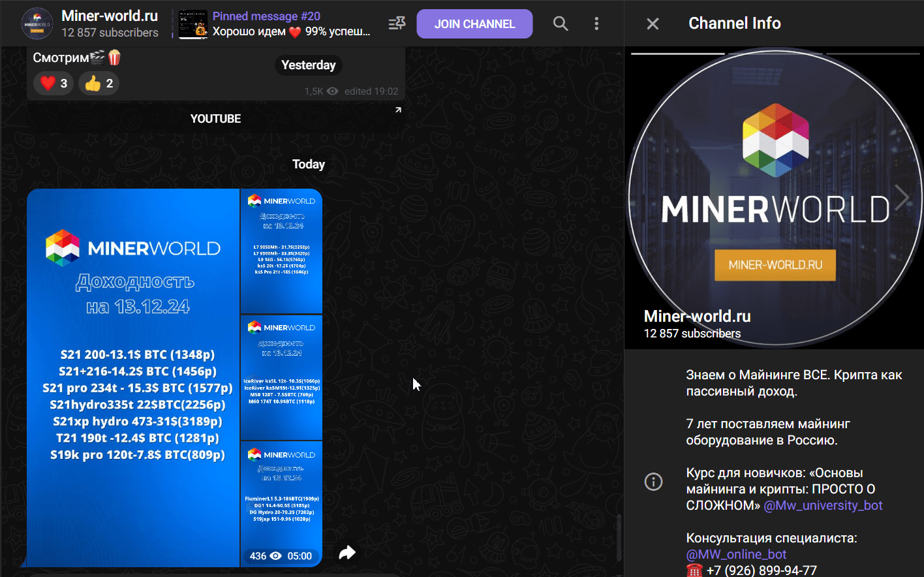
Task: Open the L7 9050Mh profitability thumbnail
Action: [281, 251]
